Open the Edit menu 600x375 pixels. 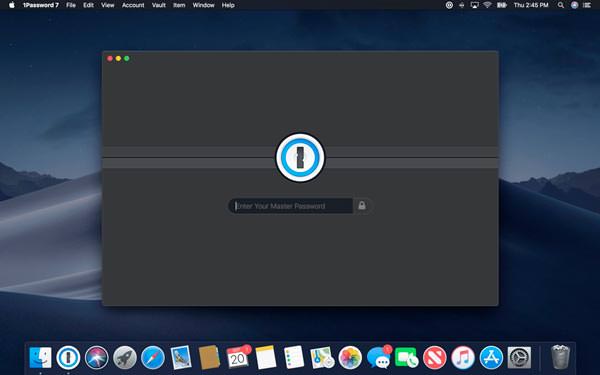88,5
